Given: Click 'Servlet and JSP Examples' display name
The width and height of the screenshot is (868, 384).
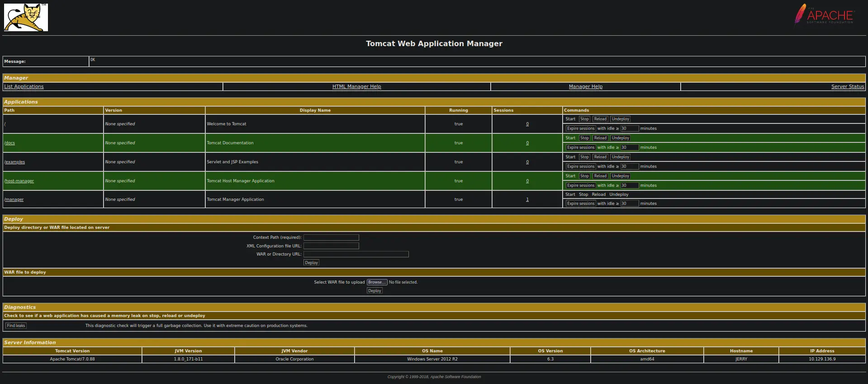Looking at the screenshot, I should point(232,162).
